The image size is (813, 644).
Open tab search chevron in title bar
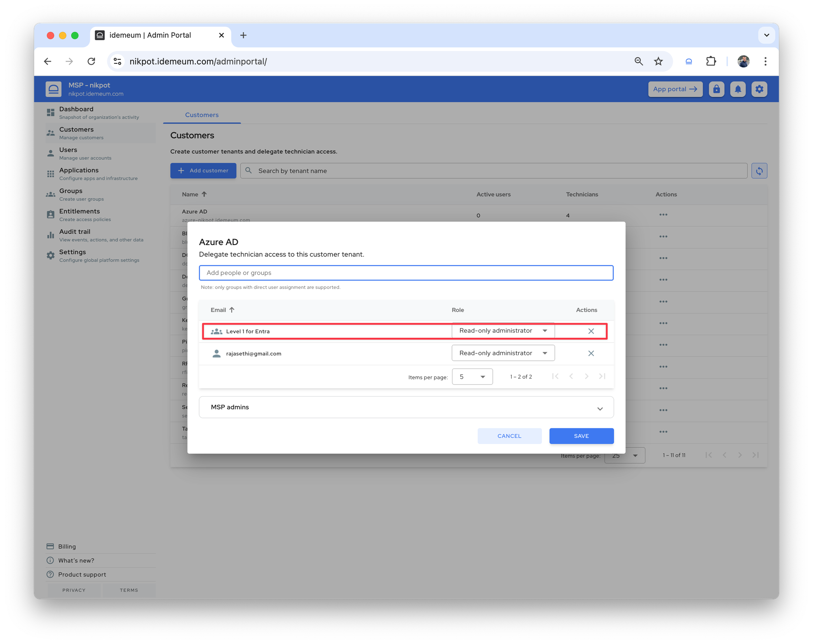(x=767, y=35)
